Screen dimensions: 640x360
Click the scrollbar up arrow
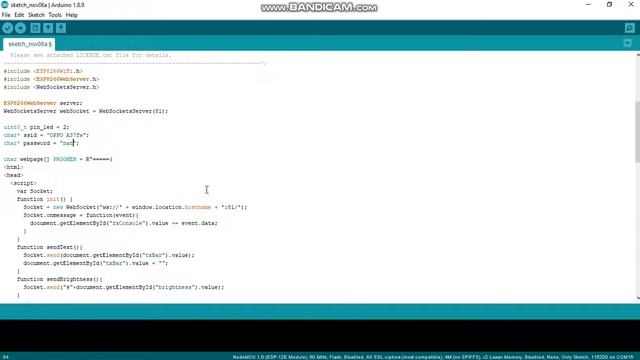638,55
